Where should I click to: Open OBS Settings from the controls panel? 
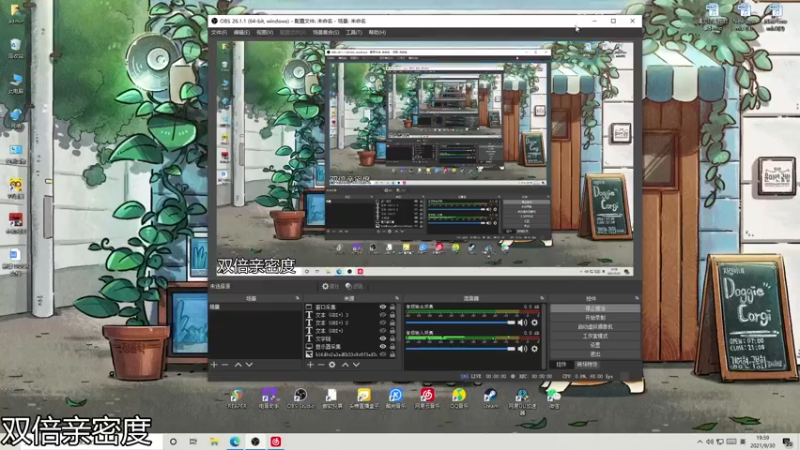point(595,345)
